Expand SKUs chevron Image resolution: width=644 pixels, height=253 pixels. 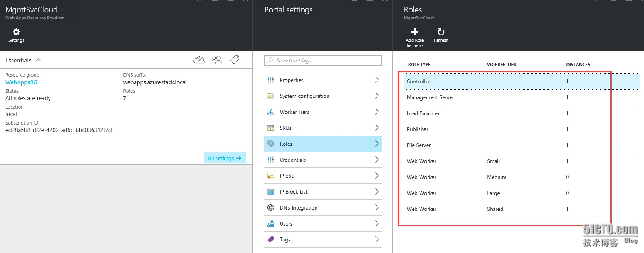pyautogui.click(x=377, y=128)
